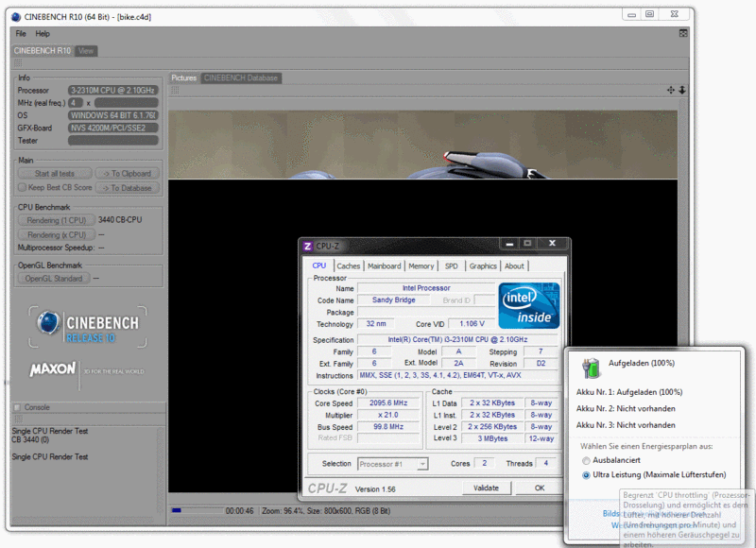Click the Tester name input field
The image size is (756, 548).
[112, 140]
